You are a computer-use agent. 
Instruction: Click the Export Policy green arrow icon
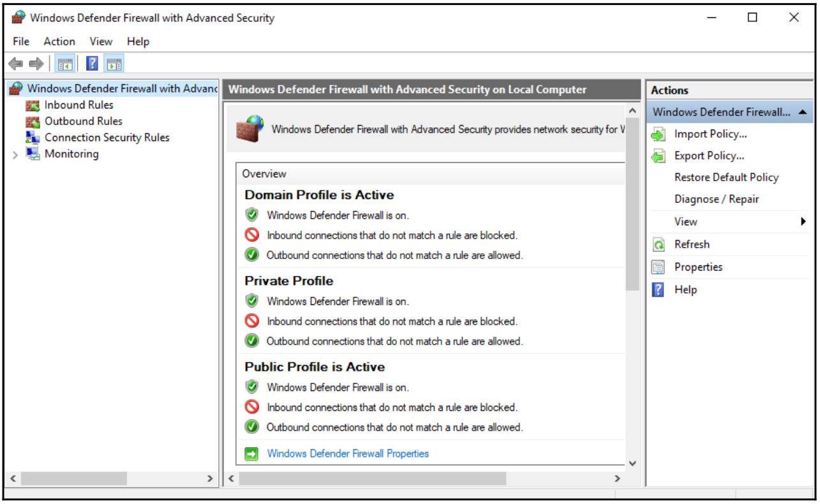tap(658, 156)
